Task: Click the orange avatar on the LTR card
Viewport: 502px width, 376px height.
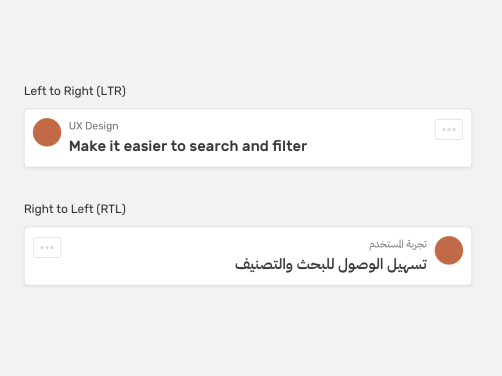Action: [47, 132]
